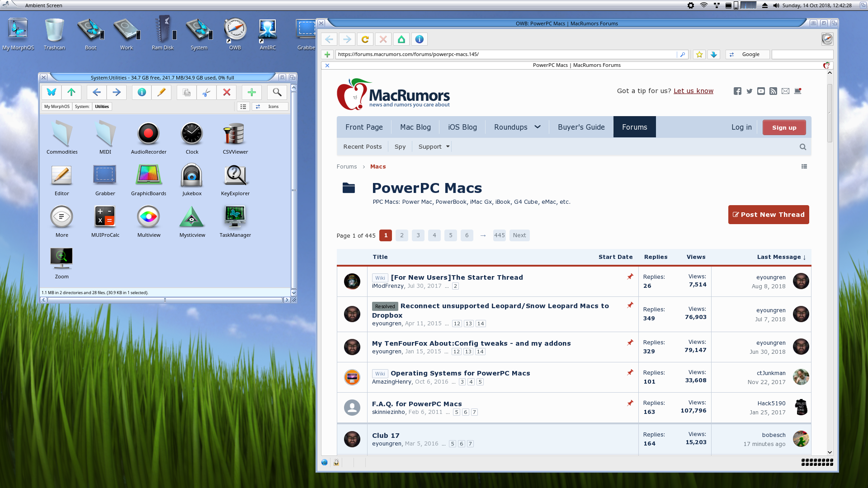The height and width of the screenshot is (488, 868).
Task: Click the Wi-Fi icon in top bar
Action: (x=703, y=5)
